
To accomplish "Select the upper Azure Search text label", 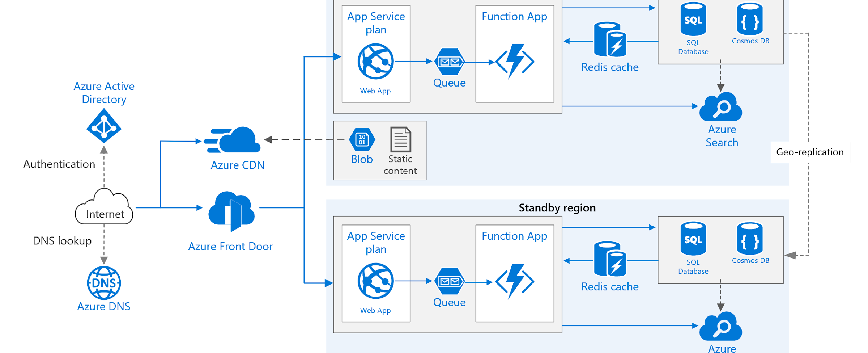I will [722, 136].
